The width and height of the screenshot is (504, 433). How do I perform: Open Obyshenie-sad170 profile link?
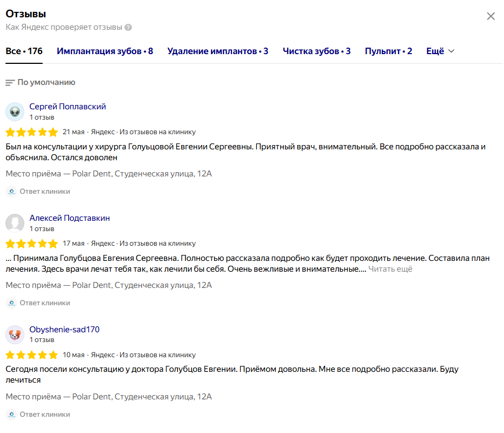[x=64, y=330]
